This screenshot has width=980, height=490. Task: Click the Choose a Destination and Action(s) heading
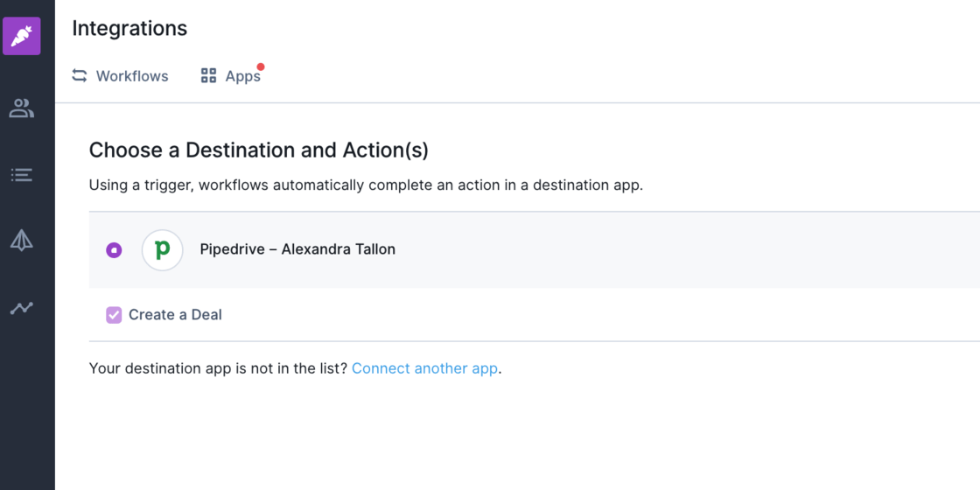tap(259, 150)
